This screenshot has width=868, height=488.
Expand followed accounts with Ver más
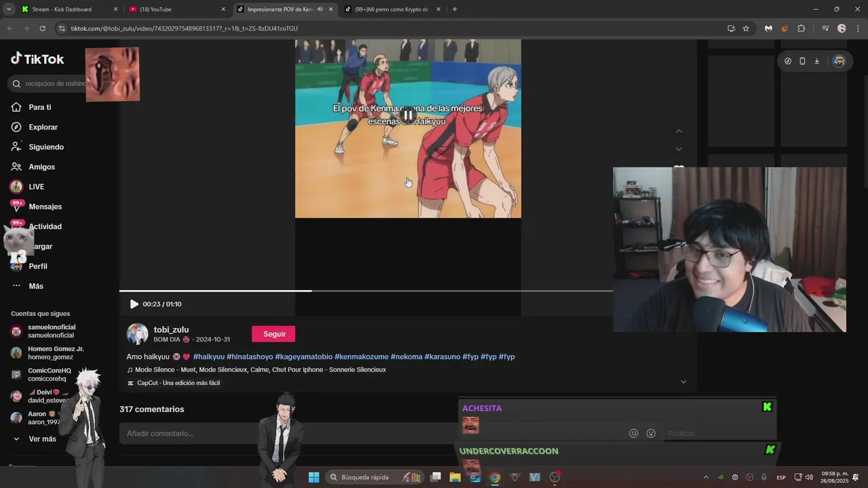point(42,439)
